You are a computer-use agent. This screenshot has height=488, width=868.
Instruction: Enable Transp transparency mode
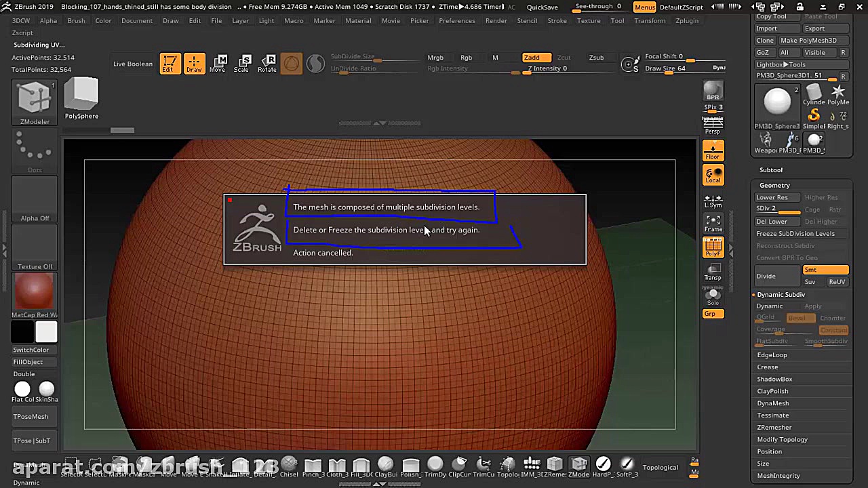coord(713,272)
